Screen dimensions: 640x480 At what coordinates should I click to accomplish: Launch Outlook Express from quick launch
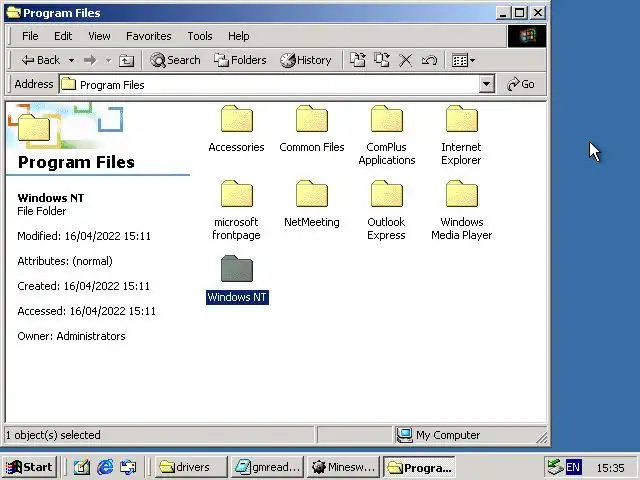128,467
